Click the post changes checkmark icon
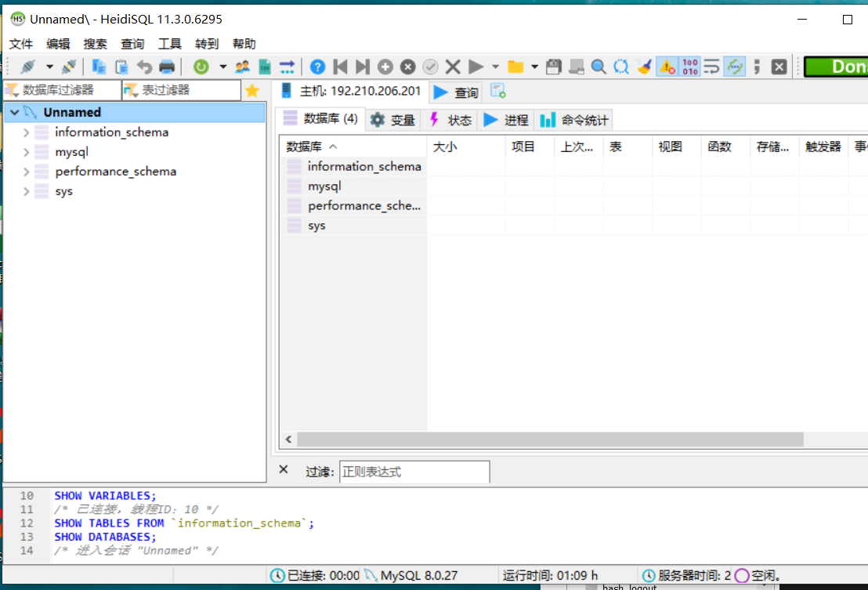The width and height of the screenshot is (868, 590). tap(430, 67)
